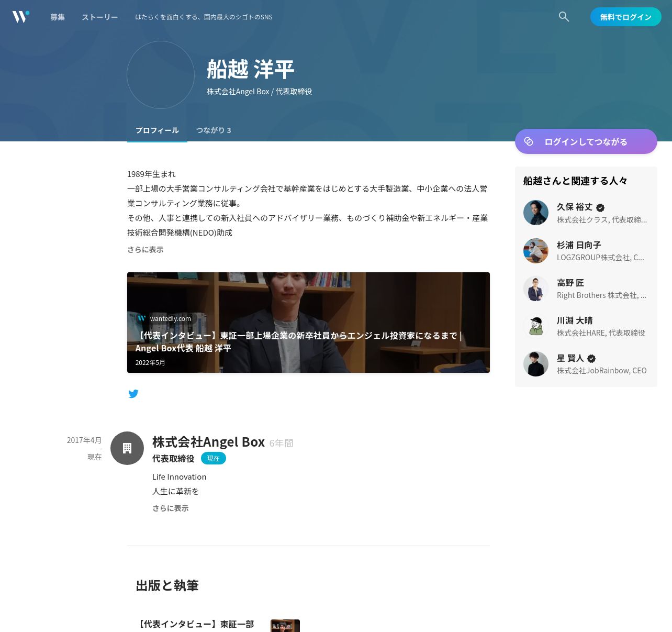
Task: Click the 出版と執筆 section heading
Action: point(167,585)
